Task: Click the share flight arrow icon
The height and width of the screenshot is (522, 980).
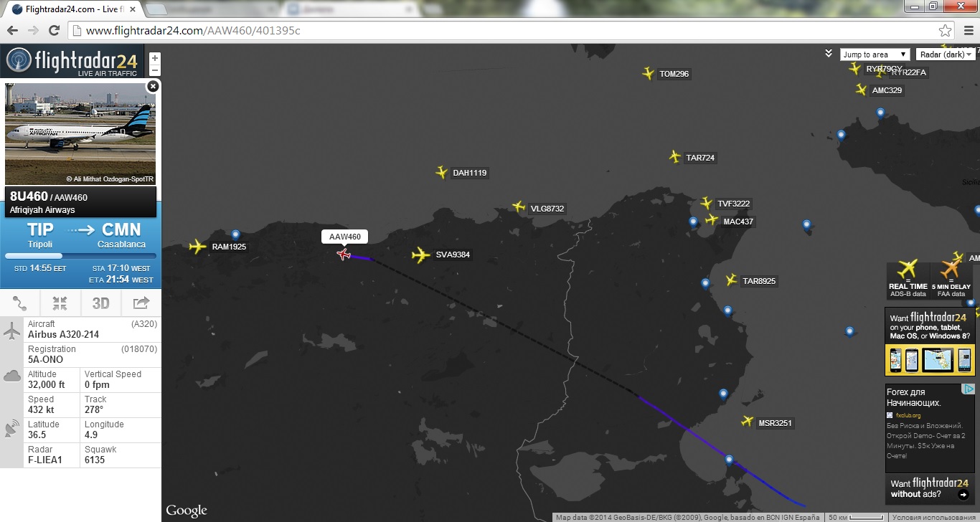Action: click(x=141, y=303)
